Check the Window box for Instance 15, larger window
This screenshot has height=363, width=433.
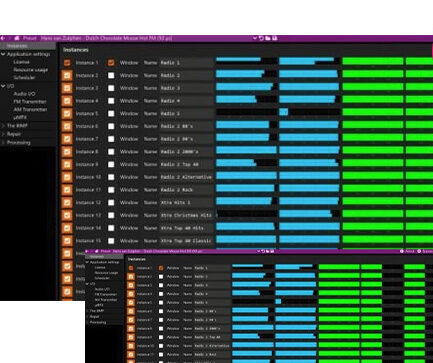point(111,241)
